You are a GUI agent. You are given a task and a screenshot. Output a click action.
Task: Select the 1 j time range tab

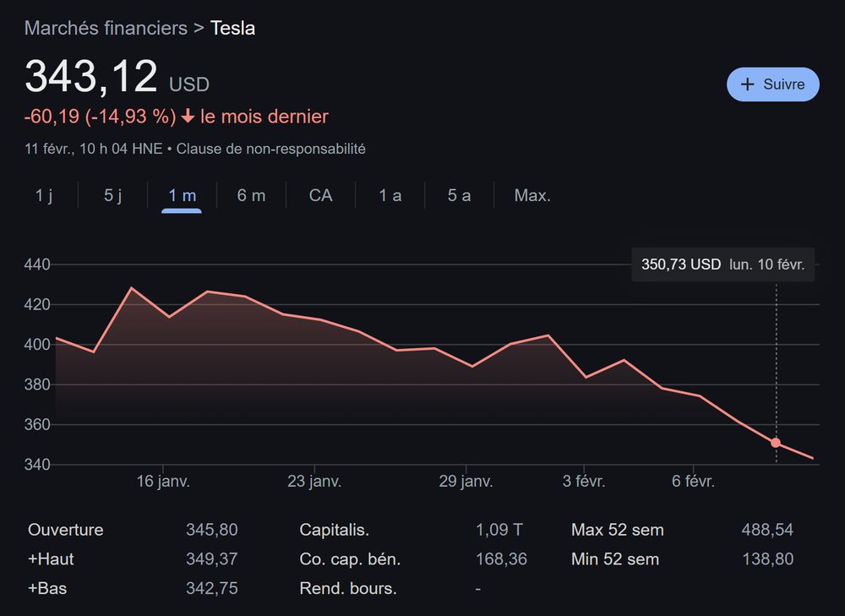tap(44, 195)
